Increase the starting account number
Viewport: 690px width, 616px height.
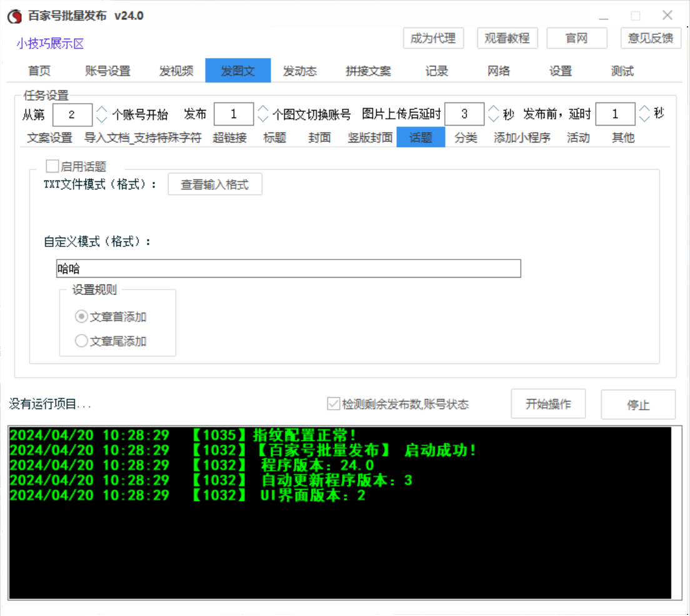(x=102, y=109)
